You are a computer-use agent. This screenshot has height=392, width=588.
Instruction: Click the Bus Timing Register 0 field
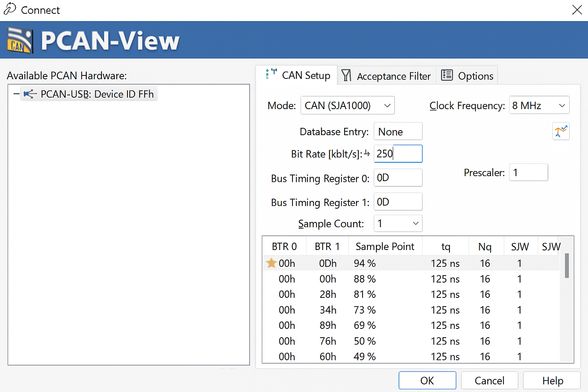(x=398, y=178)
